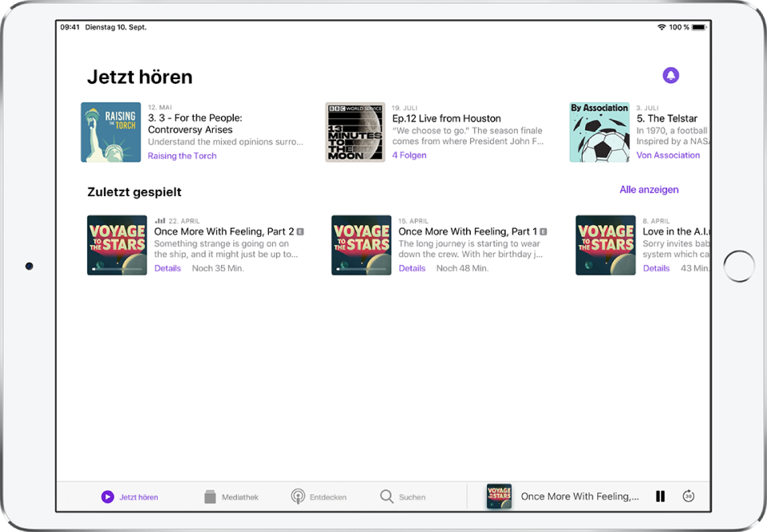The width and height of the screenshot is (767, 532).
Task: Open episode title Ep.12 Live from Houston
Action: tap(446, 118)
